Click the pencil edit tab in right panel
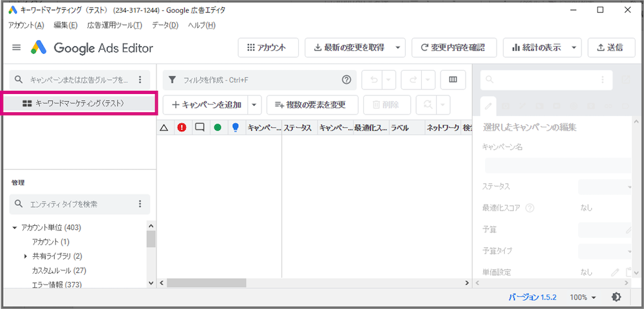This screenshot has width=644, height=309. (488, 106)
